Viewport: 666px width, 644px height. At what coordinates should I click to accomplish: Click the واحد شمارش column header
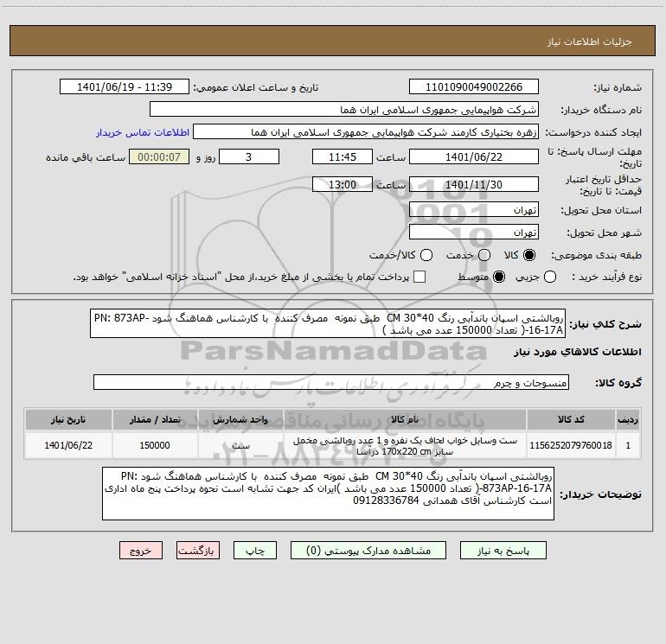coord(240,419)
